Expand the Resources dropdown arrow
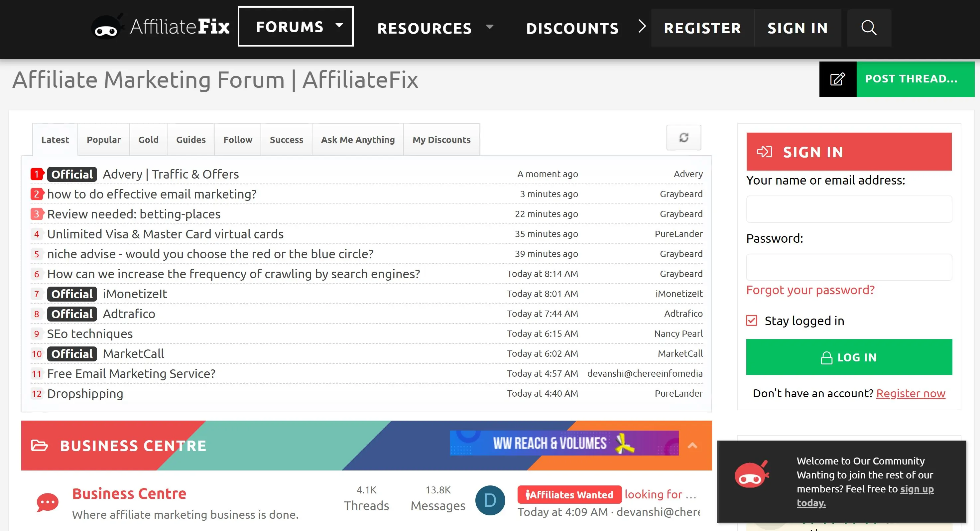The width and height of the screenshot is (980, 531). coord(490,27)
